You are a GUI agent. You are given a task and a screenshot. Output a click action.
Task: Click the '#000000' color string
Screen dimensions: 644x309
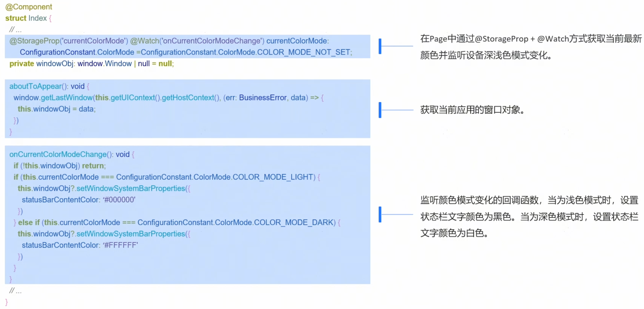click(119, 200)
